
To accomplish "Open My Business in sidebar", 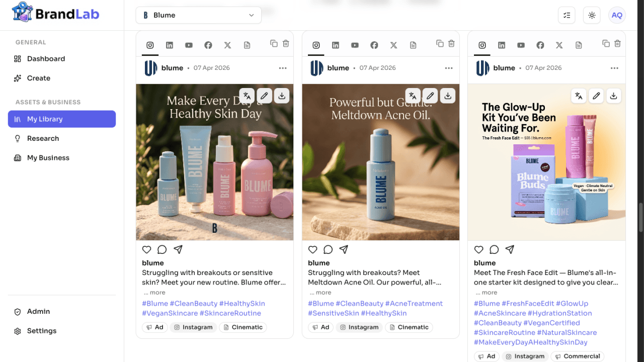I will point(62,158).
